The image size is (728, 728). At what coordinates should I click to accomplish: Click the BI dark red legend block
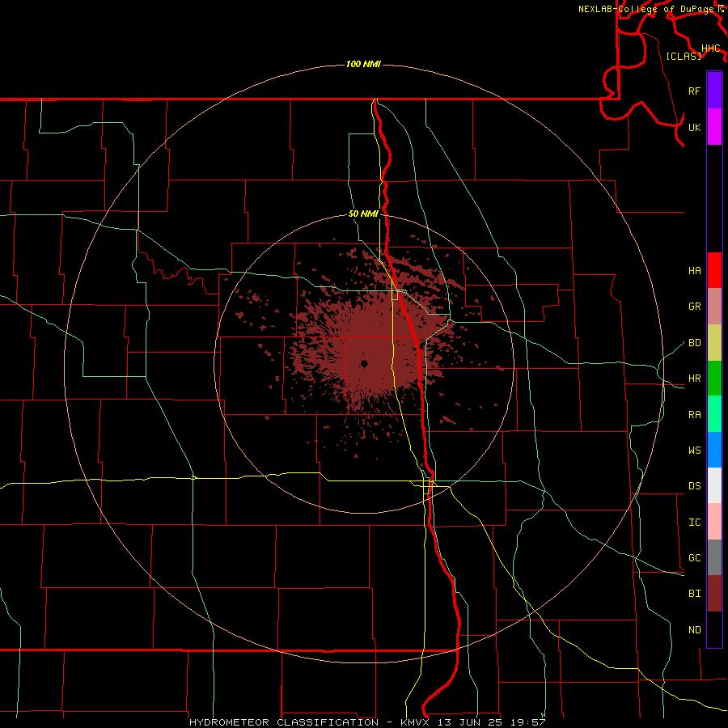(x=714, y=594)
